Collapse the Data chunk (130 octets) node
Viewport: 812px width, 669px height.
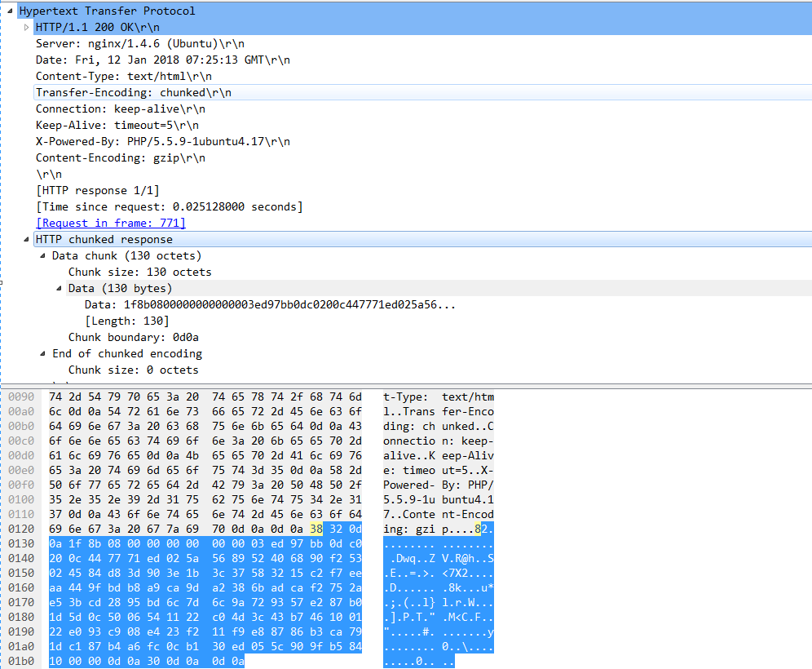(x=43, y=255)
